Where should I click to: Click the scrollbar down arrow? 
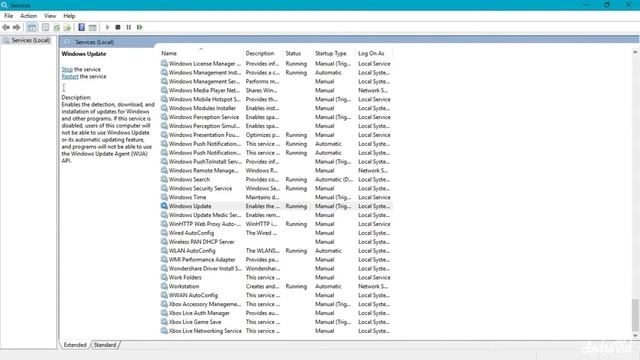pos(635,336)
